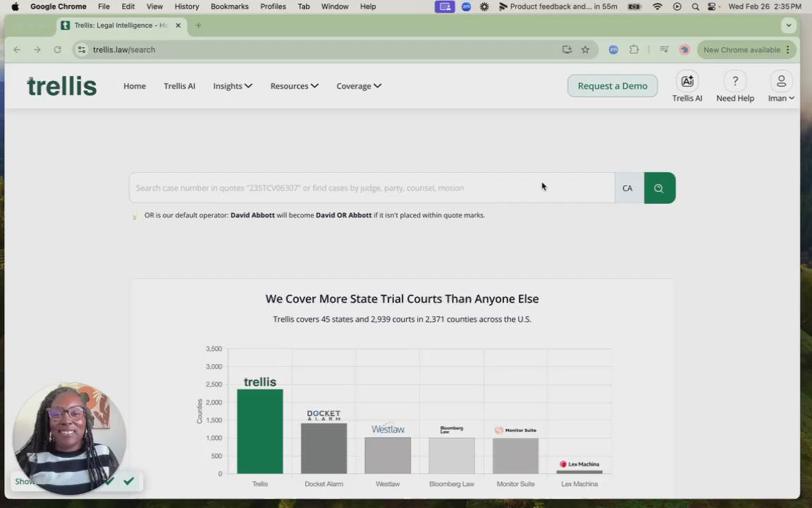Viewport: 812px width, 508px height.
Task: Click the install app icon in address bar
Action: [567, 50]
